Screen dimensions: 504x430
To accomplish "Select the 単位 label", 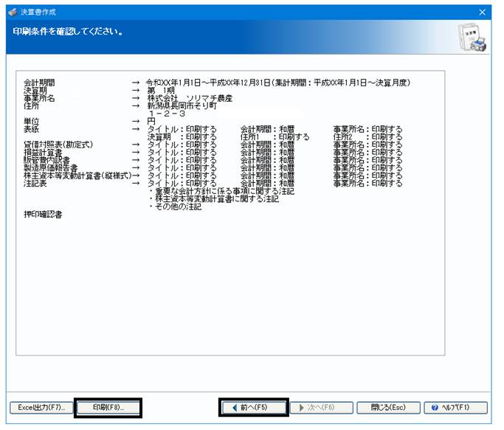I will (32, 121).
